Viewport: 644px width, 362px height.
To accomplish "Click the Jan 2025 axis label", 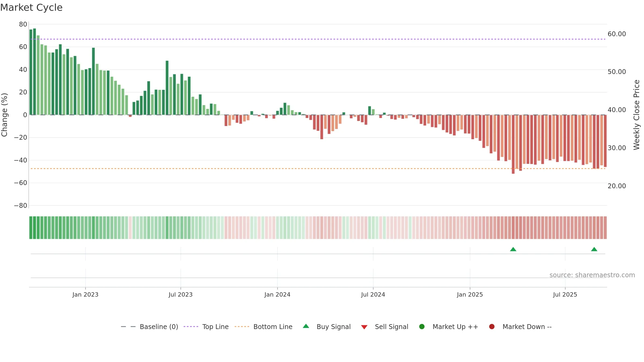I will 470,295.
